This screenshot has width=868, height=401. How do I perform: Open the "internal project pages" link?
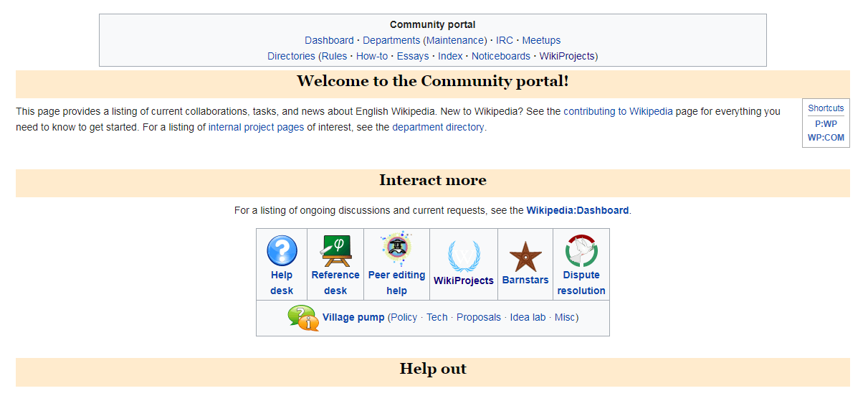pyautogui.click(x=257, y=127)
